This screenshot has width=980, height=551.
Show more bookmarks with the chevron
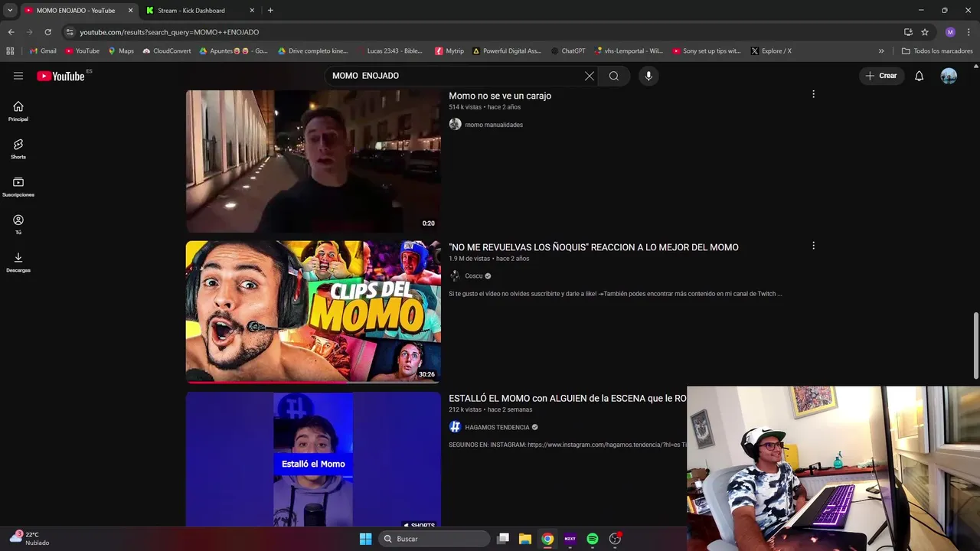881,51
